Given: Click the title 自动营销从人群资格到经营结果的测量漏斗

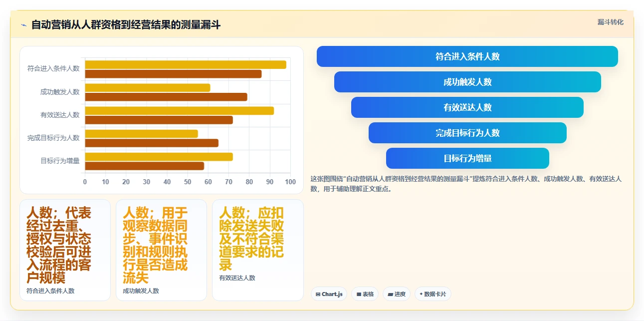Looking at the screenshot, I should pyautogui.click(x=126, y=25).
